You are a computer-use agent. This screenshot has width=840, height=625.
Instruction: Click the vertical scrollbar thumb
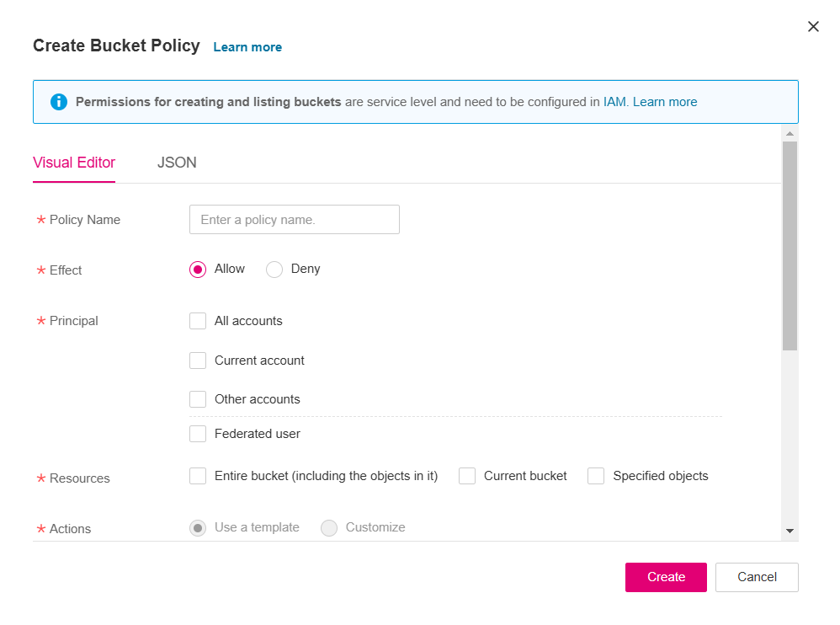tap(789, 244)
